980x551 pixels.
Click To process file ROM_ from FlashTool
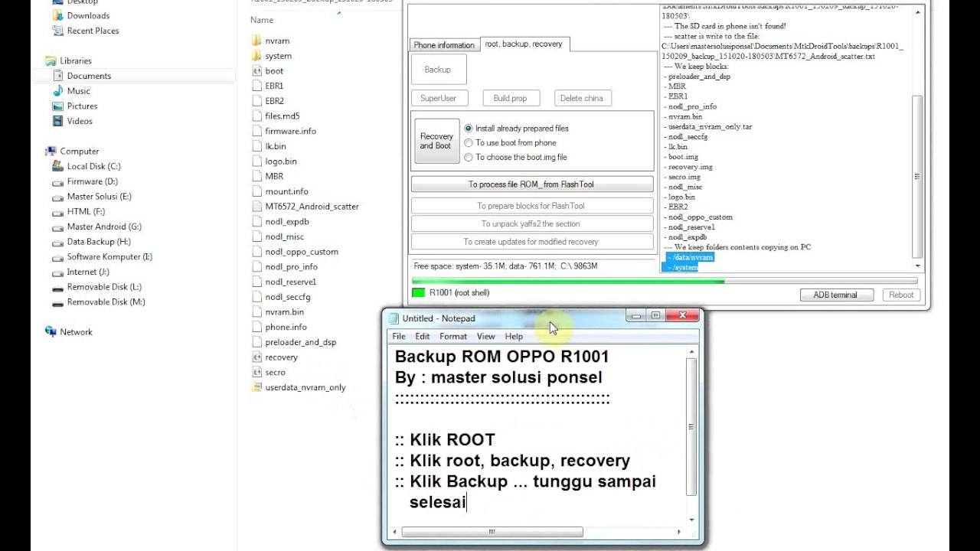click(x=532, y=184)
